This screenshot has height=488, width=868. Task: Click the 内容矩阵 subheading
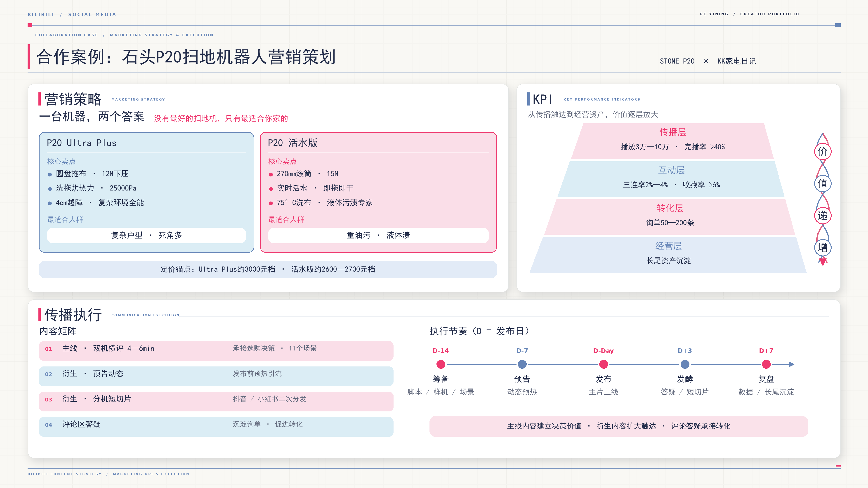click(58, 331)
